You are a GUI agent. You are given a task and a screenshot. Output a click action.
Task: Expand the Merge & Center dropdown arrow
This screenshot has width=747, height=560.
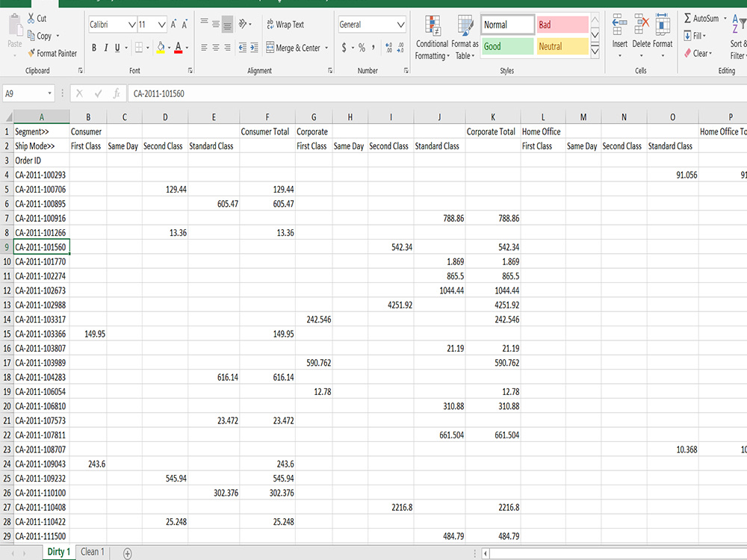click(326, 48)
